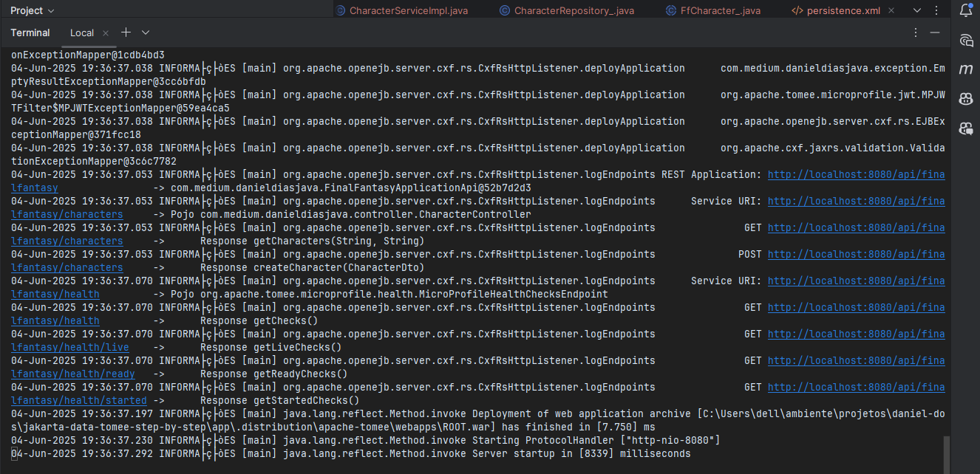Screen dimensions: 980x474
Task: Click the 'Response getLiveChecks()' text
Action: (x=271, y=347)
